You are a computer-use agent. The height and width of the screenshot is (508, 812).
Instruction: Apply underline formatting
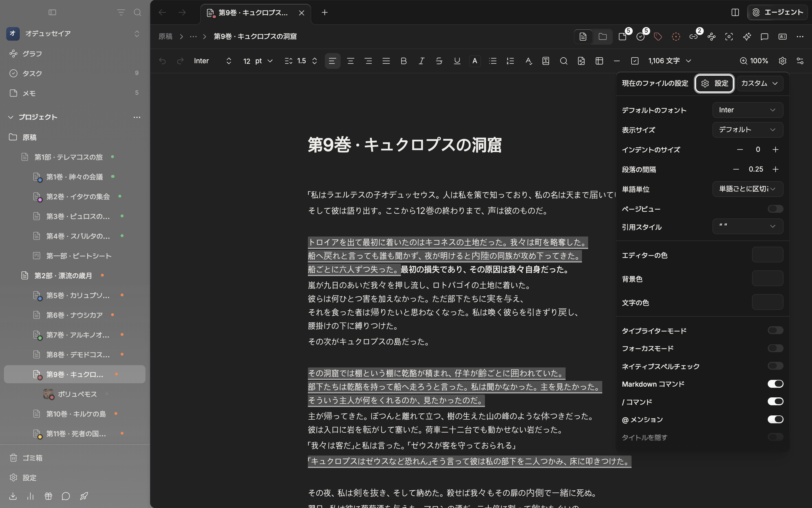[457, 61]
